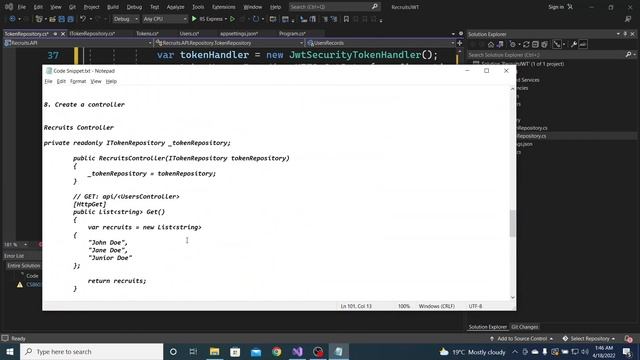Open File Explorer from the taskbar
The height and width of the screenshot is (360, 640).
214,351
